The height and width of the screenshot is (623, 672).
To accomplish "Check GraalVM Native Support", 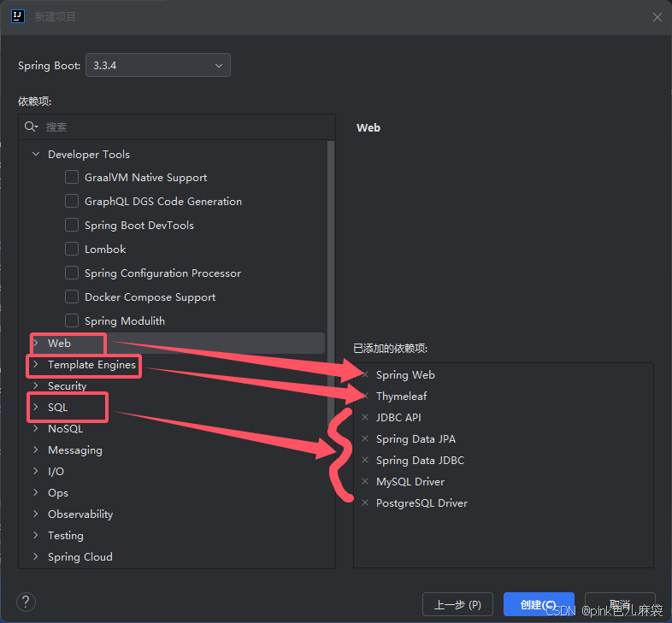I will [72, 177].
